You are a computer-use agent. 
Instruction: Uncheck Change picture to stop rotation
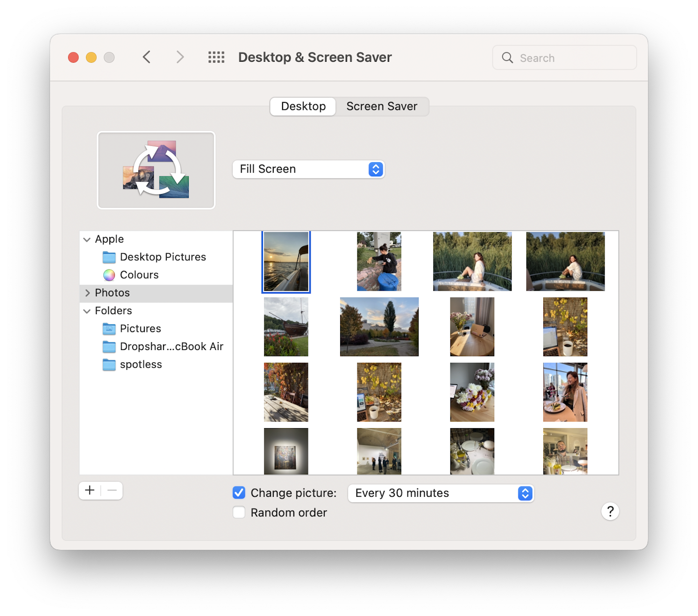[x=239, y=493]
